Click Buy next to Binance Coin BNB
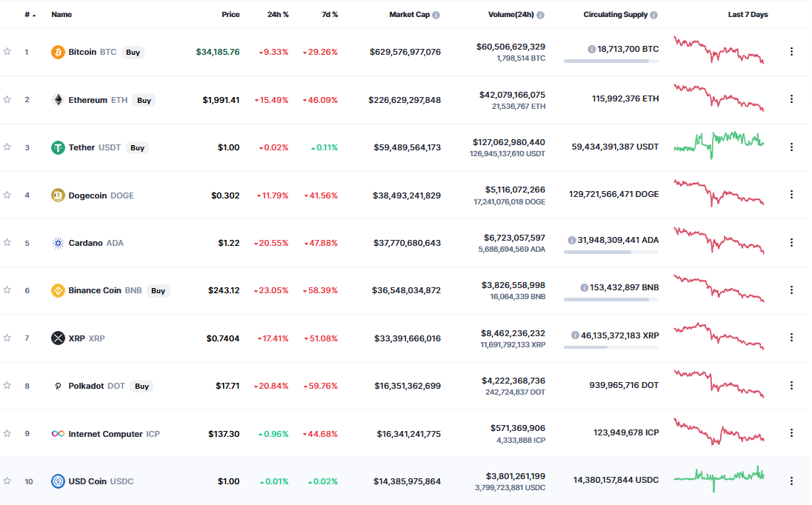 [159, 291]
